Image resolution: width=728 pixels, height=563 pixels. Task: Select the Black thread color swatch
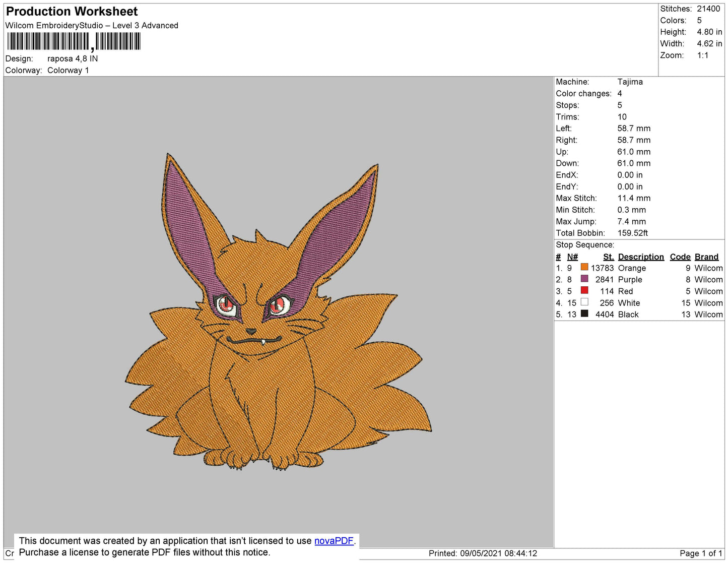[x=584, y=314]
